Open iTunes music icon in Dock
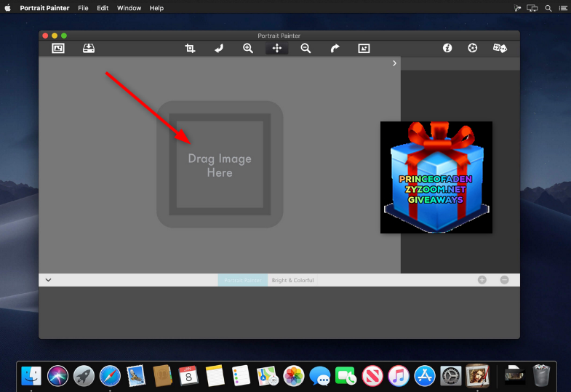Image resolution: width=571 pixels, height=392 pixels. click(399, 375)
